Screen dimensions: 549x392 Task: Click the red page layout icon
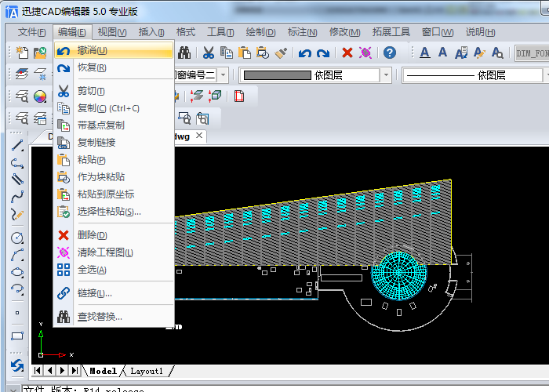pyautogui.click(x=239, y=96)
